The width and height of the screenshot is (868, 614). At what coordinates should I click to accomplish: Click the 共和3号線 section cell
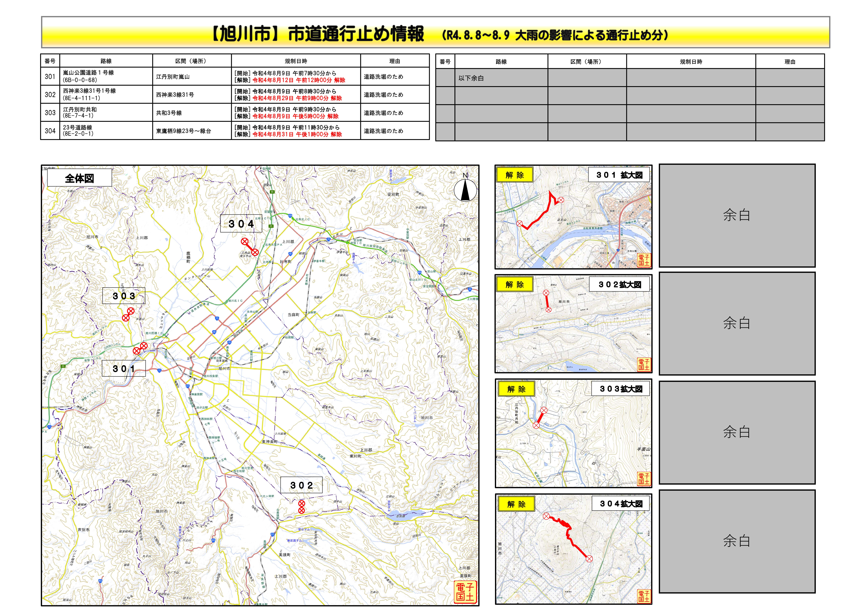[x=192, y=113]
